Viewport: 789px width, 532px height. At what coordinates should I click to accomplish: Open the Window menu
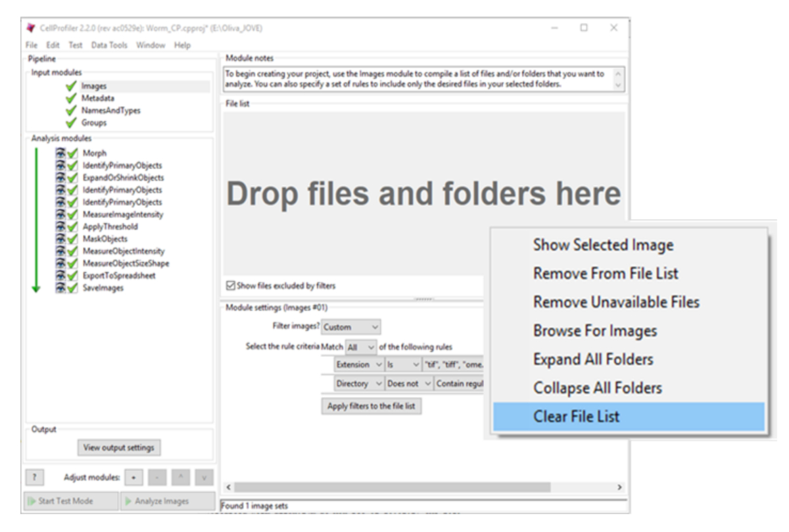151,45
